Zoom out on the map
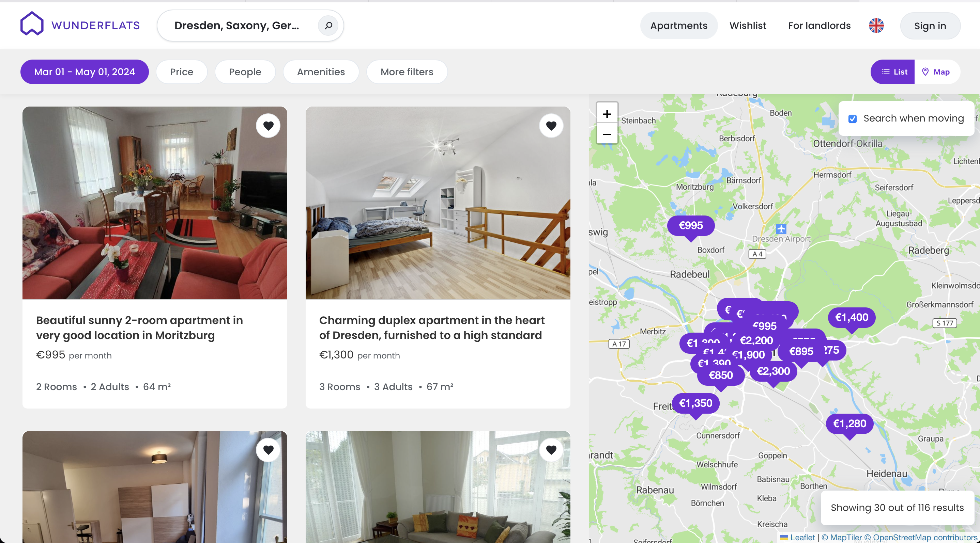This screenshot has width=980, height=543. coord(607,134)
